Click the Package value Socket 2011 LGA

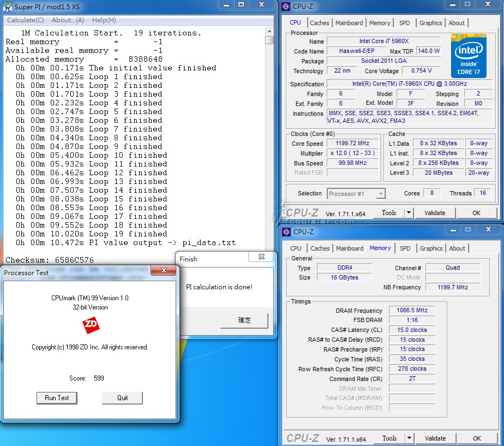pos(384,61)
